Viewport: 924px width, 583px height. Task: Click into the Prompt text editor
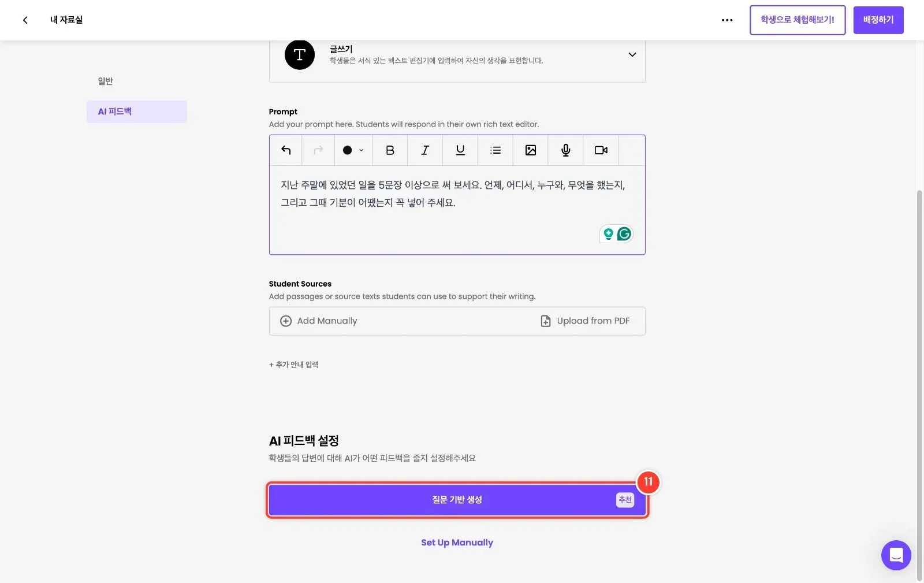[457, 210]
